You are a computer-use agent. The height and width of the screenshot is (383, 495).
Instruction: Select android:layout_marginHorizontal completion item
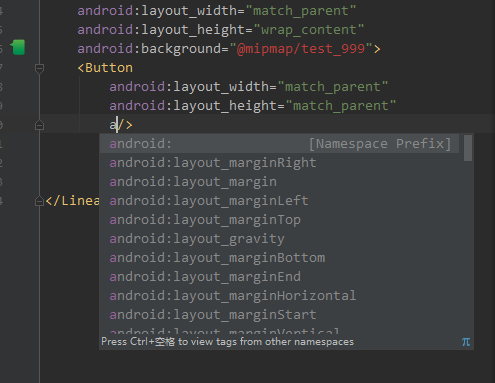click(x=279, y=296)
